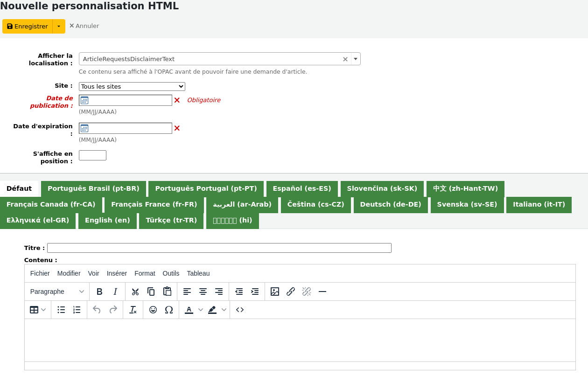Insert an image with the image icon

point(275,292)
